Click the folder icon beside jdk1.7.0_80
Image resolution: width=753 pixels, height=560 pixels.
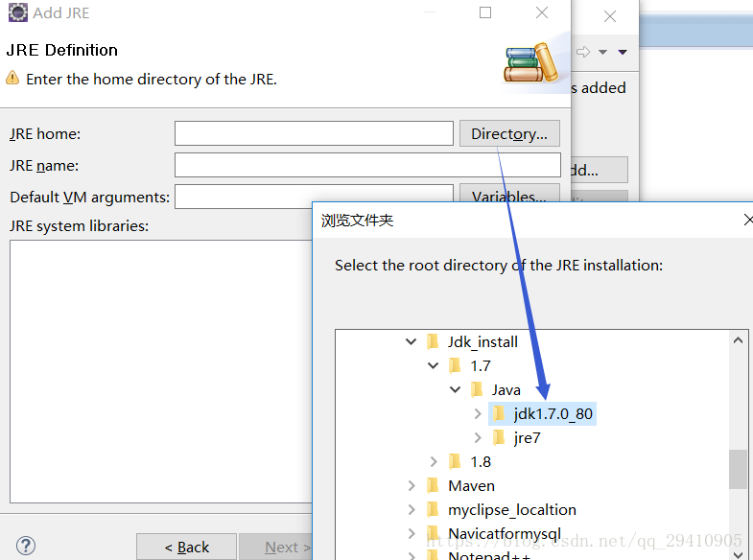point(499,413)
